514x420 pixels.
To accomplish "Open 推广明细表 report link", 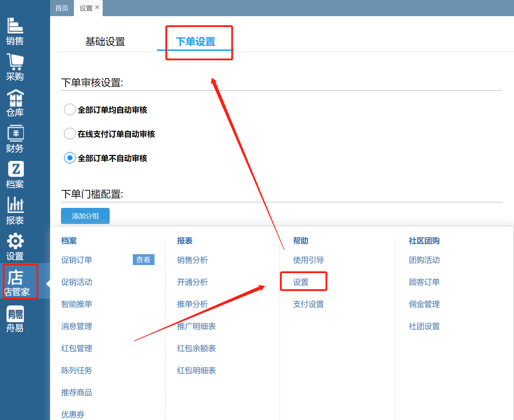I will click(197, 326).
